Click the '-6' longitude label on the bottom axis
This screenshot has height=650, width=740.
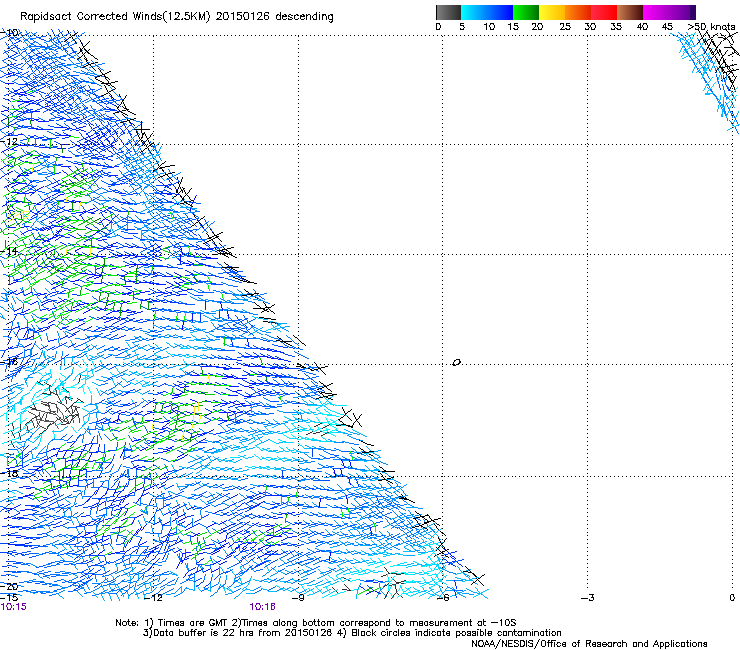pos(443,598)
